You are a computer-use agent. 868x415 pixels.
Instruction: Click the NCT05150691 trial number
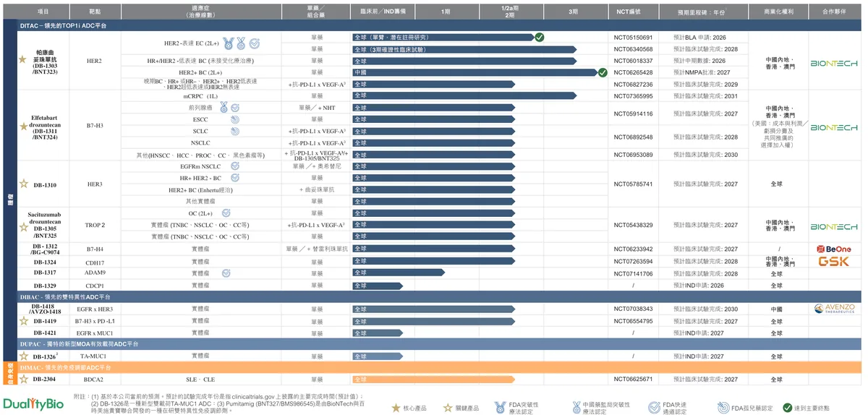(633, 38)
